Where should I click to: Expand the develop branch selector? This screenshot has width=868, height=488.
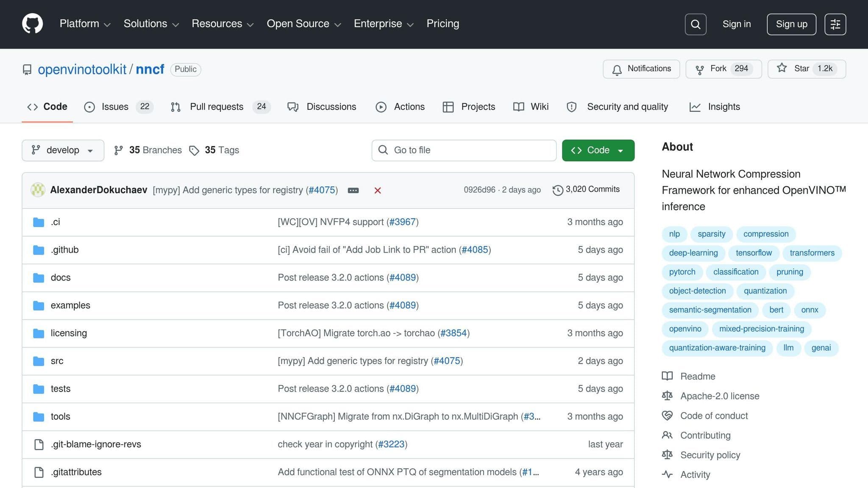[x=63, y=150]
